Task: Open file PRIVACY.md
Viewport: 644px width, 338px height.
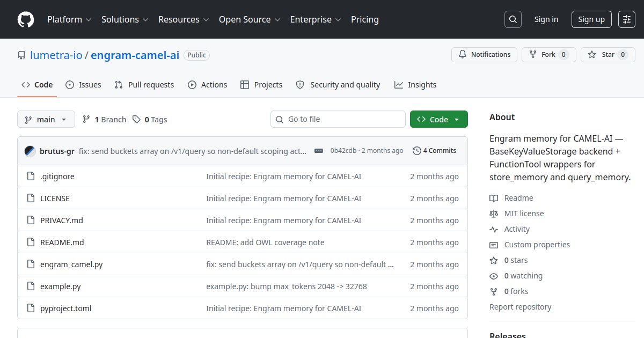Action: (62, 221)
